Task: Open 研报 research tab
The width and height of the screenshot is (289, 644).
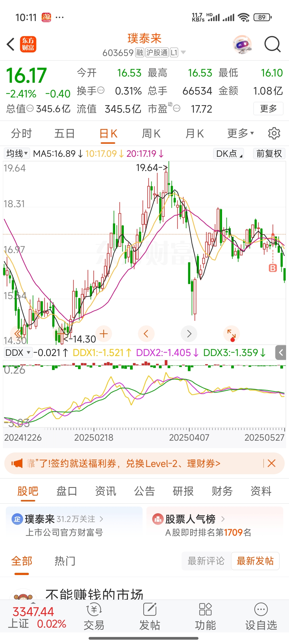Action: click(183, 491)
